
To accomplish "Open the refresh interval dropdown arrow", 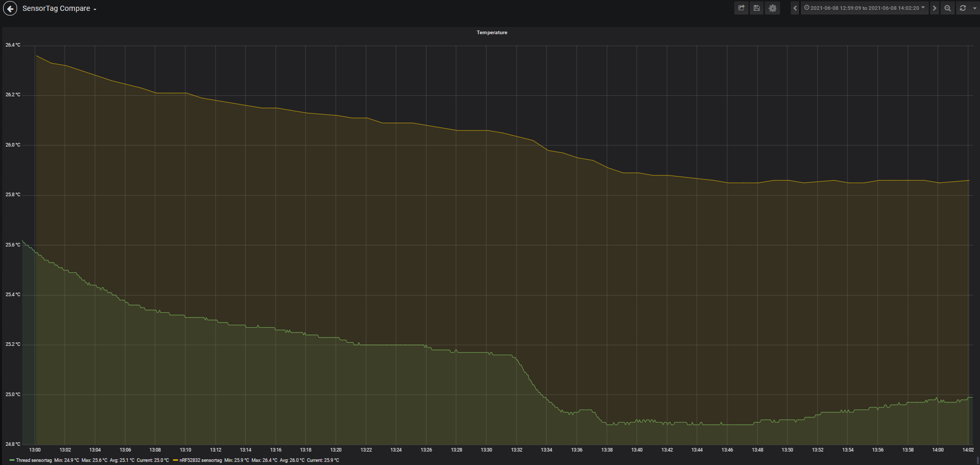I will point(974,8).
